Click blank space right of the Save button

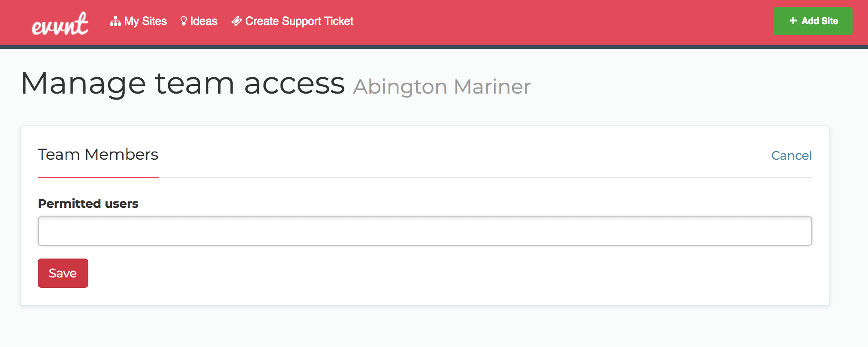coord(429,273)
